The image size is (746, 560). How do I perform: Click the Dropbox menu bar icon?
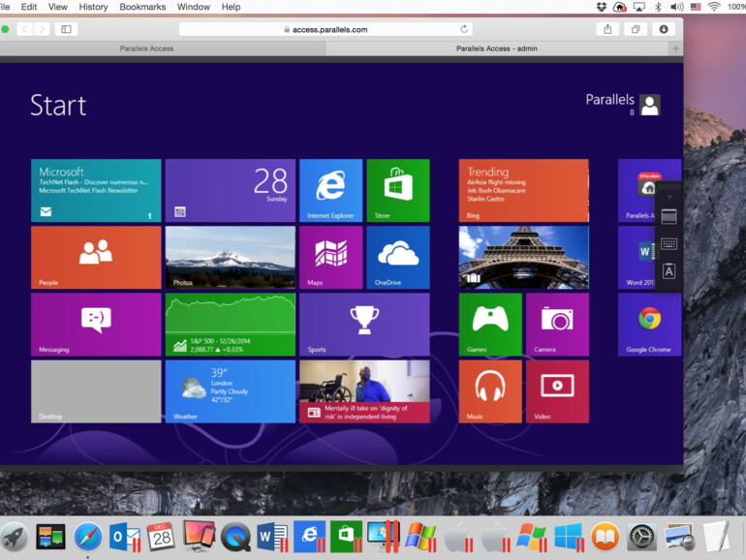point(601,7)
